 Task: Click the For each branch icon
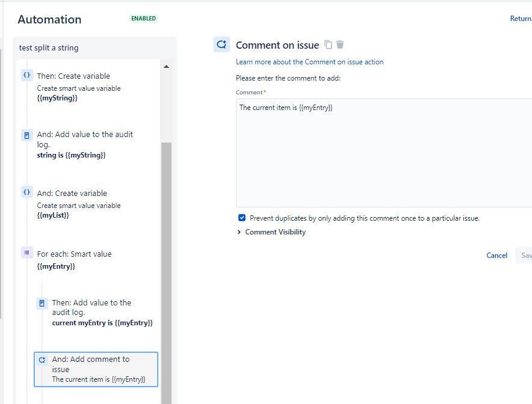point(27,252)
